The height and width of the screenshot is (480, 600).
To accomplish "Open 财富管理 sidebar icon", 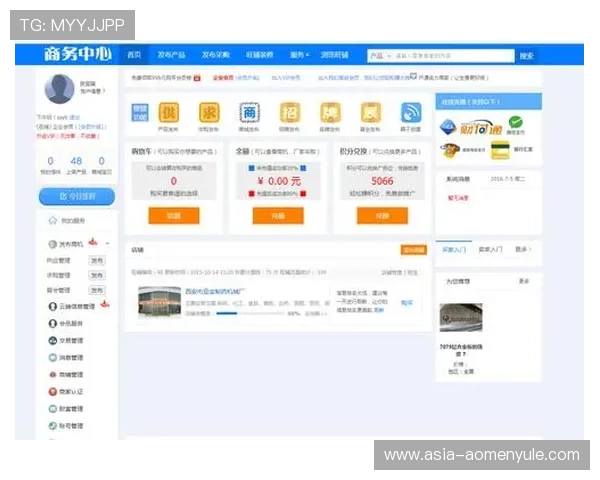I will 52,409.
